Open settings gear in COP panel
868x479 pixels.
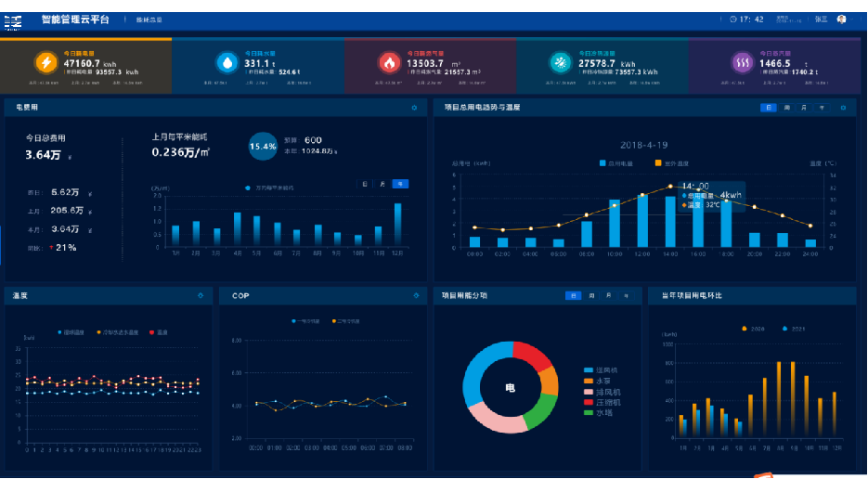coord(415,296)
